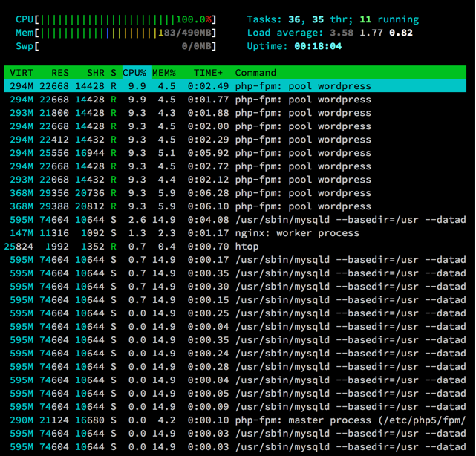Click the 0/0MB swap reading

(196, 46)
